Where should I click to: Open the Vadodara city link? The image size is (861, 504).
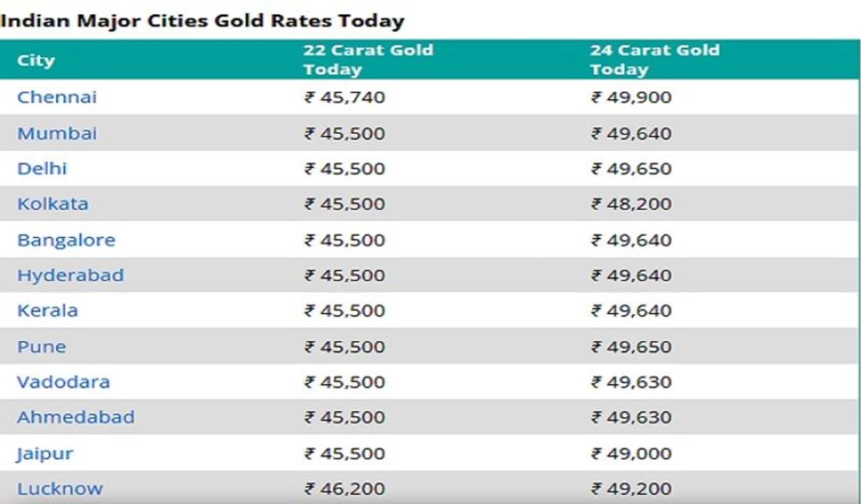tap(63, 382)
